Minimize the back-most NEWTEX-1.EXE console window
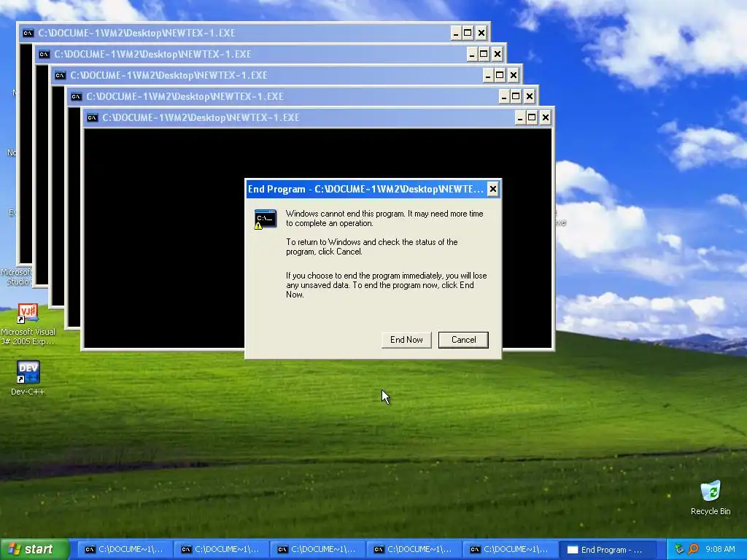The height and width of the screenshot is (560, 747). coord(456,33)
